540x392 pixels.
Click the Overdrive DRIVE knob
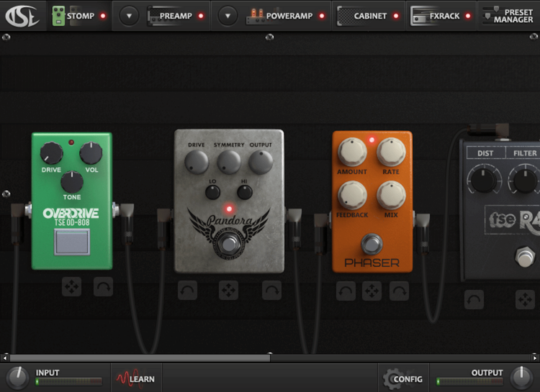pos(51,153)
